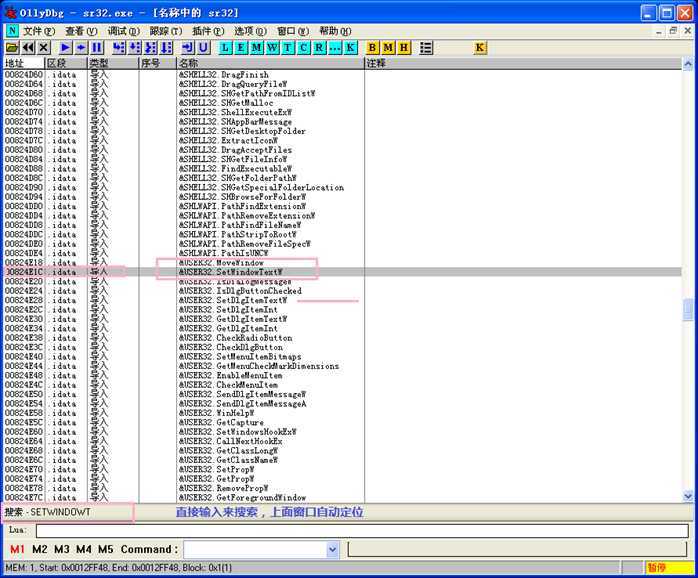Image resolution: width=698 pixels, height=578 pixels.
Task: Click the Step over toolbar icon
Action: pyautogui.click(x=134, y=47)
